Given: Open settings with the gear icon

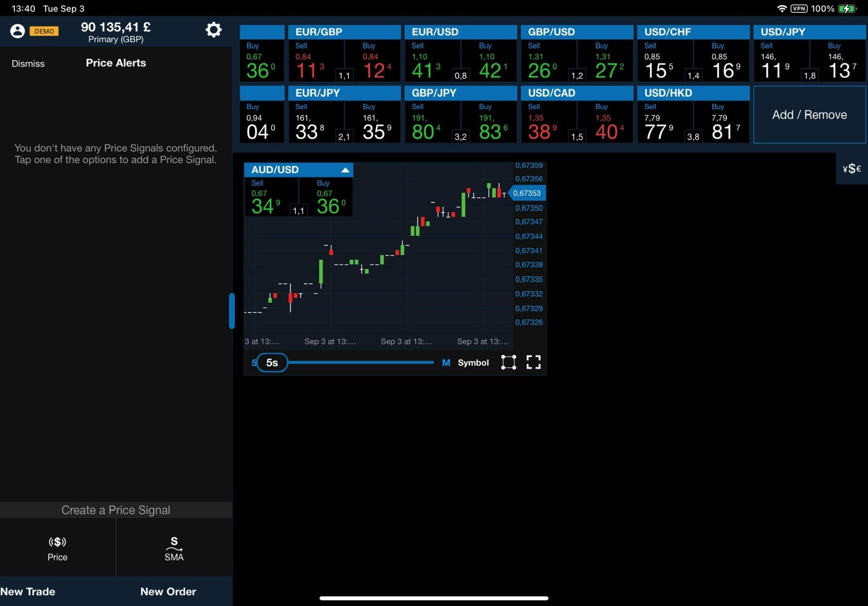Looking at the screenshot, I should [x=213, y=30].
